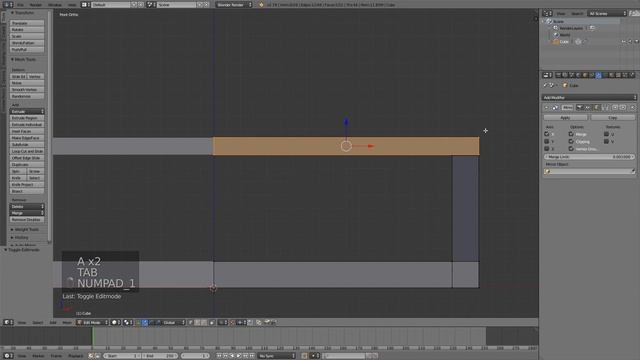The width and height of the screenshot is (640, 360).
Task: Toggle the Mirror Y axis checkbox
Action: (547, 141)
